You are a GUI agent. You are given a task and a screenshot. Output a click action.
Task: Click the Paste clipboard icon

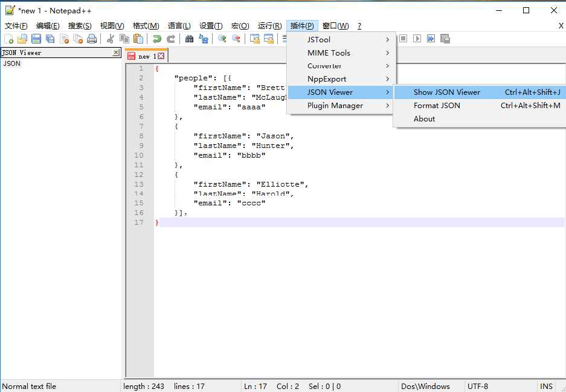tap(138, 39)
